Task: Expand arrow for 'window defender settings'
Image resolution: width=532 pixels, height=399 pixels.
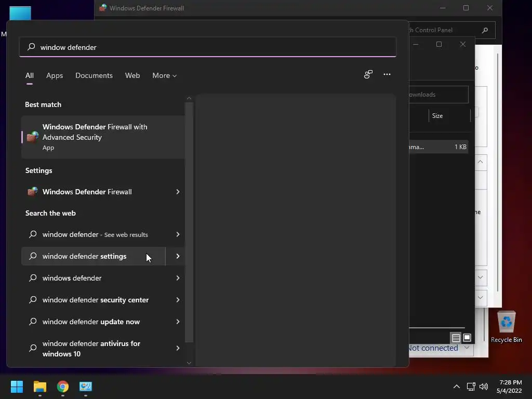Action: [178, 256]
